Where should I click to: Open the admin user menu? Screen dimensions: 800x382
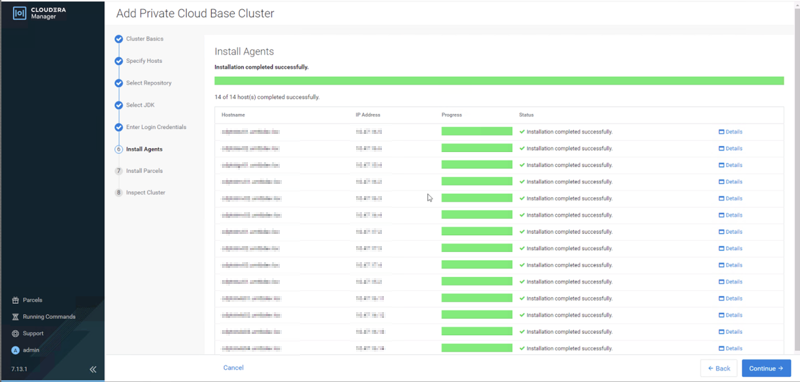[26, 350]
